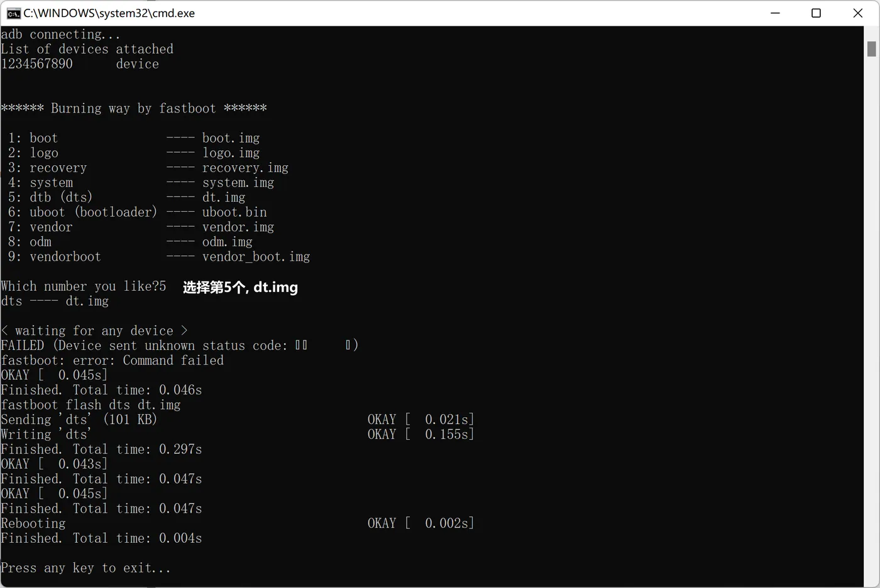Click the 'Burning way by fastboot' heading
Viewport: 880px width, 588px height.
pyautogui.click(x=133, y=108)
